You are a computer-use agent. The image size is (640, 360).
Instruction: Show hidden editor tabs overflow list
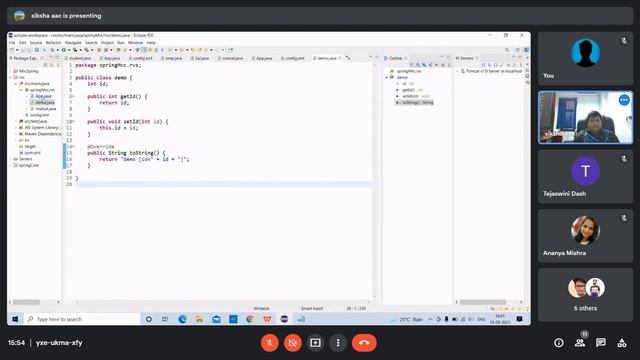pyautogui.click(x=348, y=58)
